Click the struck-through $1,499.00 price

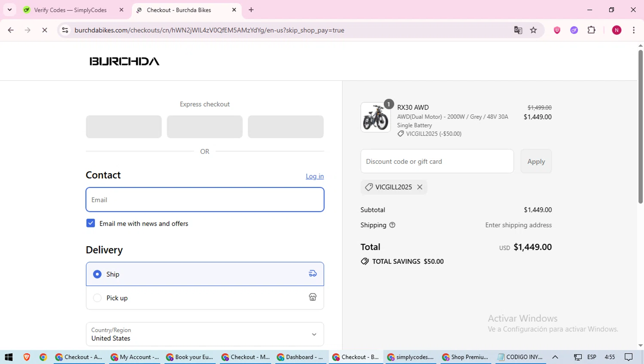pyautogui.click(x=540, y=107)
